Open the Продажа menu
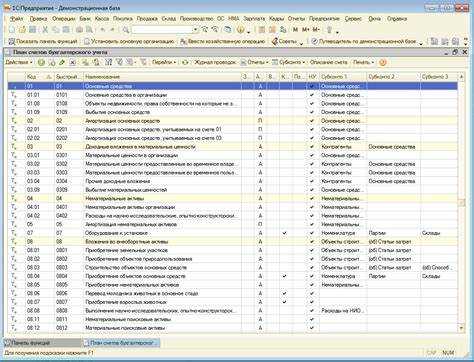This screenshot has height=362, width=474. pos(147,19)
